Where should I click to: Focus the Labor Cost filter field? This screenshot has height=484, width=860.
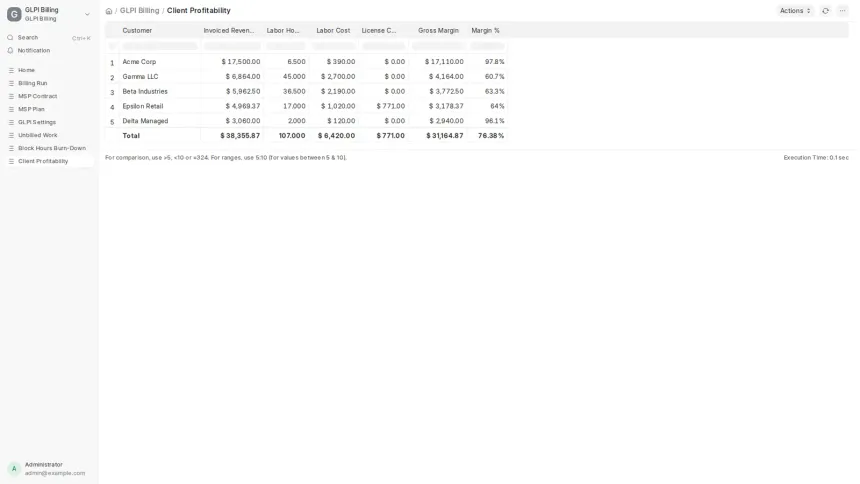pos(333,46)
